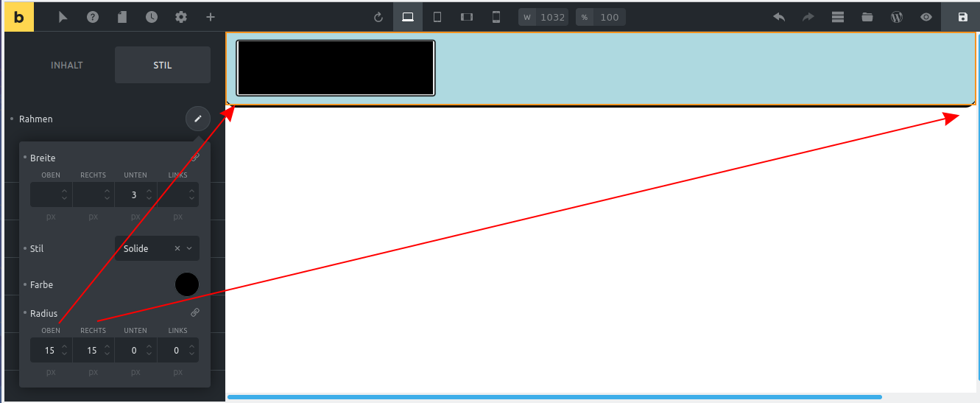Click the Radius RECHTS stepper arrows
Viewport: 980px width, 403px height.
[107, 350]
